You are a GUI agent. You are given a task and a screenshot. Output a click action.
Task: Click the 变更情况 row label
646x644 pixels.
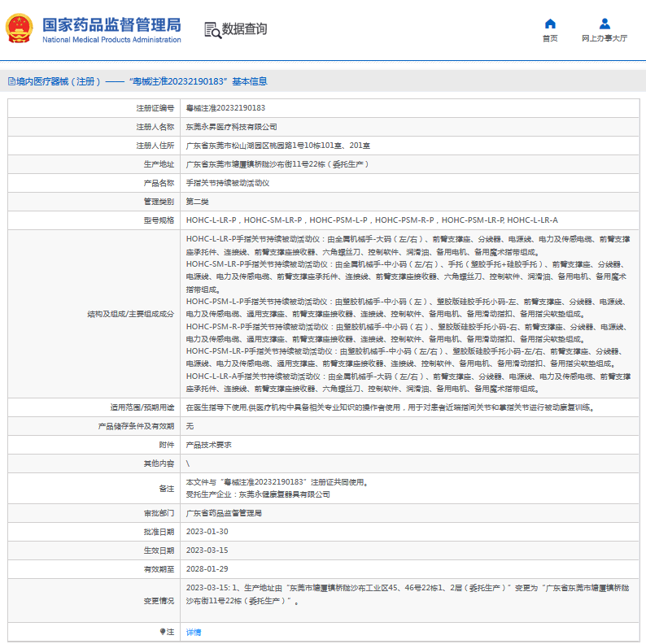tap(159, 601)
